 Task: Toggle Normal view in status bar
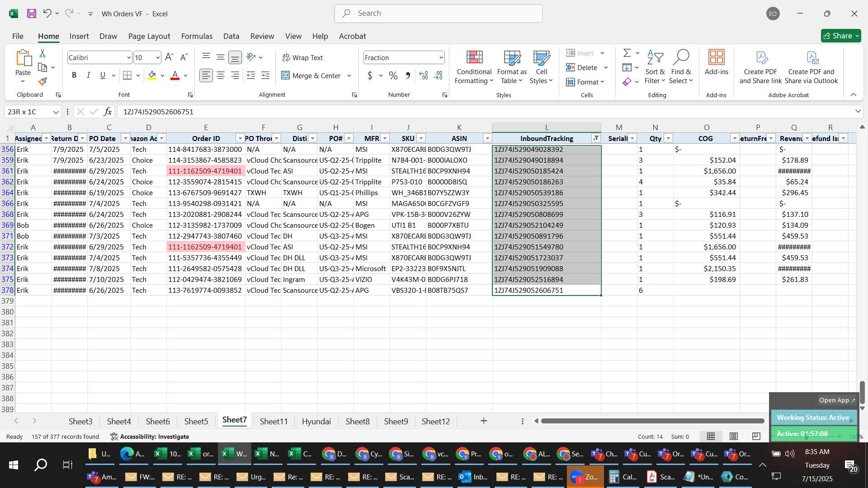711,436
